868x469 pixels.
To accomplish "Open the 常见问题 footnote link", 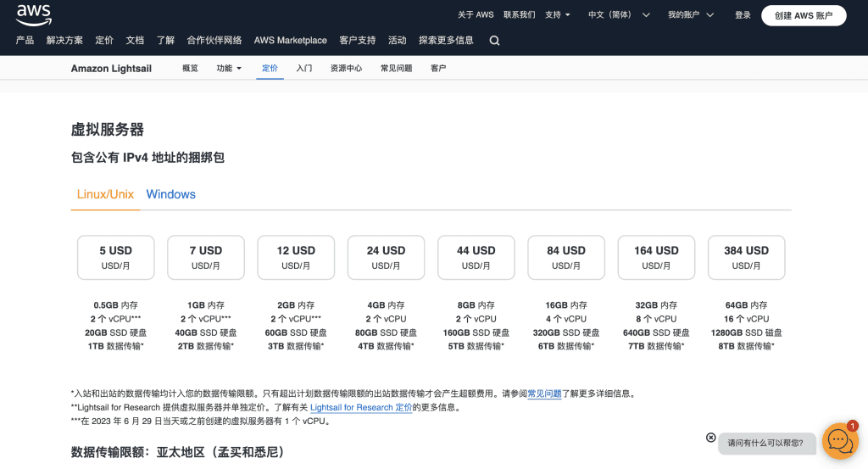I will coord(544,394).
